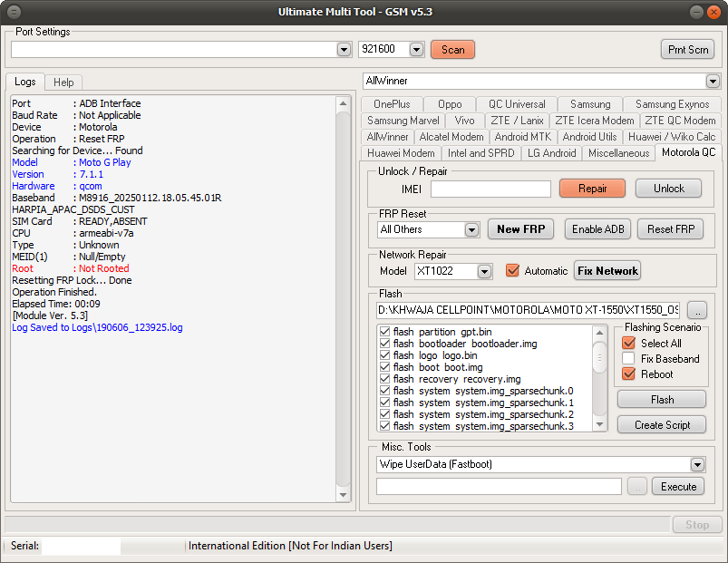Expand the Wipe UserData (Fastboot) dropdown
The image size is (728, 563).
pos(697,464)
